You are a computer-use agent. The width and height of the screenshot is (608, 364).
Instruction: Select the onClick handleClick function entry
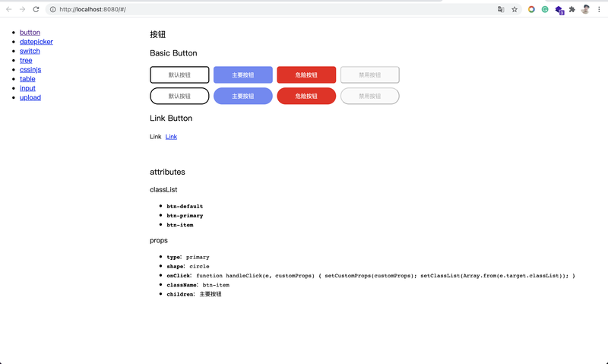(371, 276)
